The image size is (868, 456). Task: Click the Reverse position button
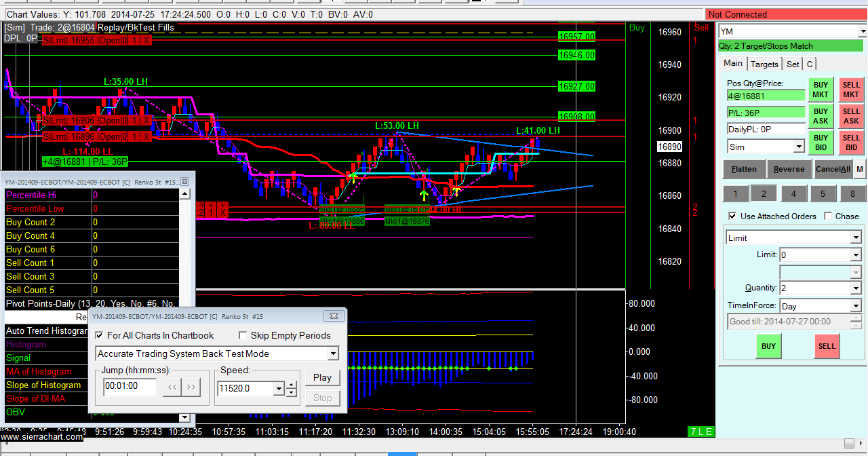click(789, 169)
